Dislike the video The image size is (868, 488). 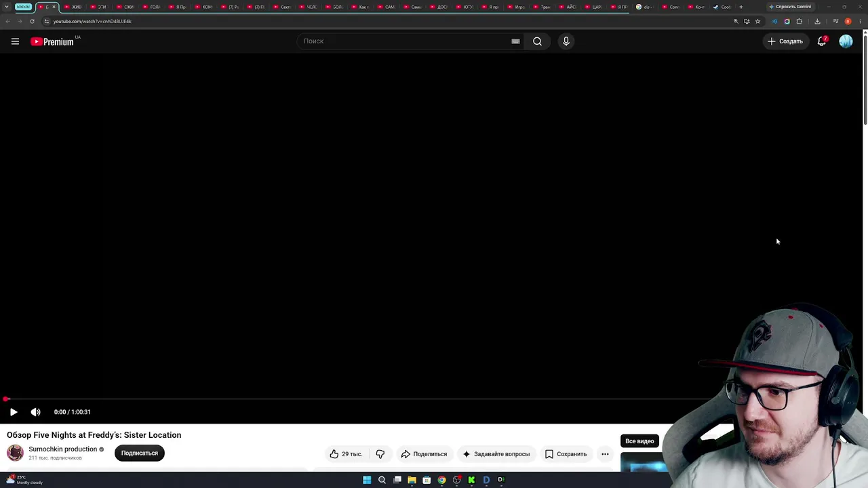point(380,454)
